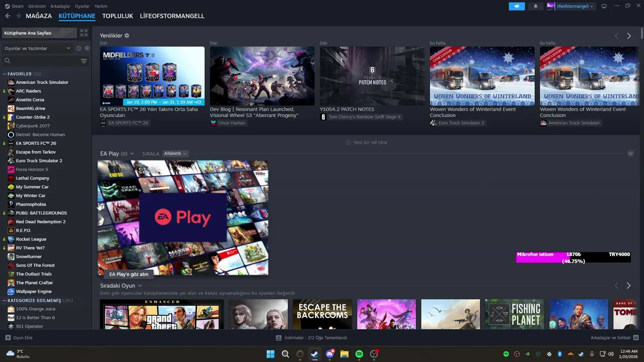644x362 pixels.
Task: Open the Sıradaki Oyun shelf dropdown
Action: (x=140, y=286)
